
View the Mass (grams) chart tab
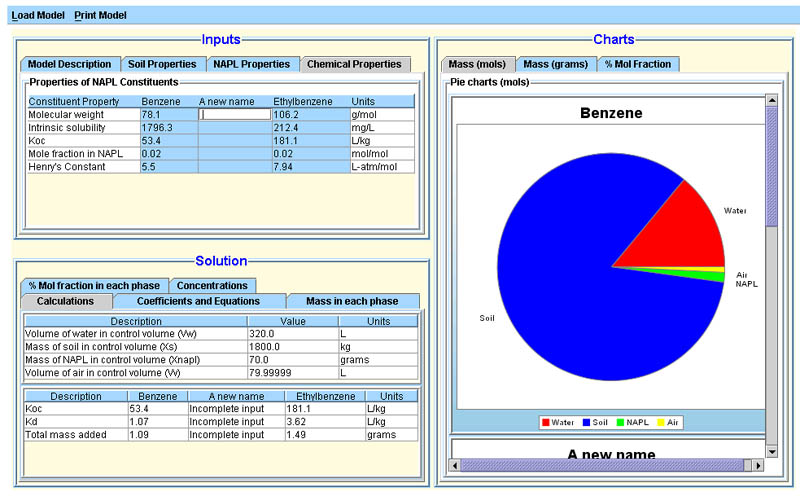click(x=556, y=64)
